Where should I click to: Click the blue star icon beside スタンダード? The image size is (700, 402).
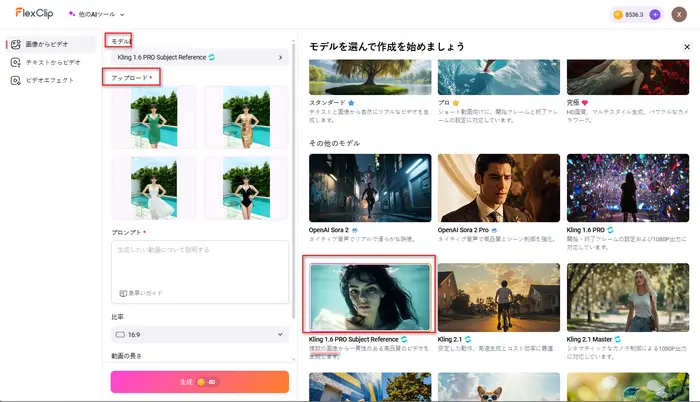point(351,103)
